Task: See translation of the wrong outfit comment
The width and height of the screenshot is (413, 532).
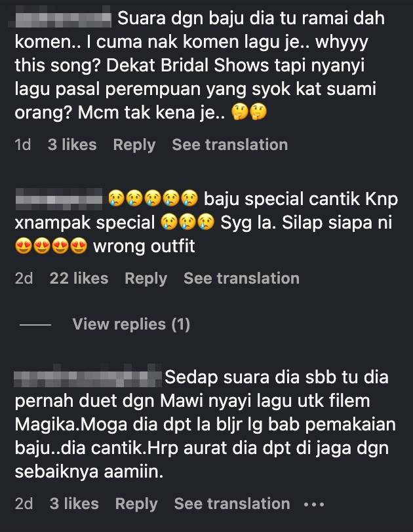Action: coord(241,278)
